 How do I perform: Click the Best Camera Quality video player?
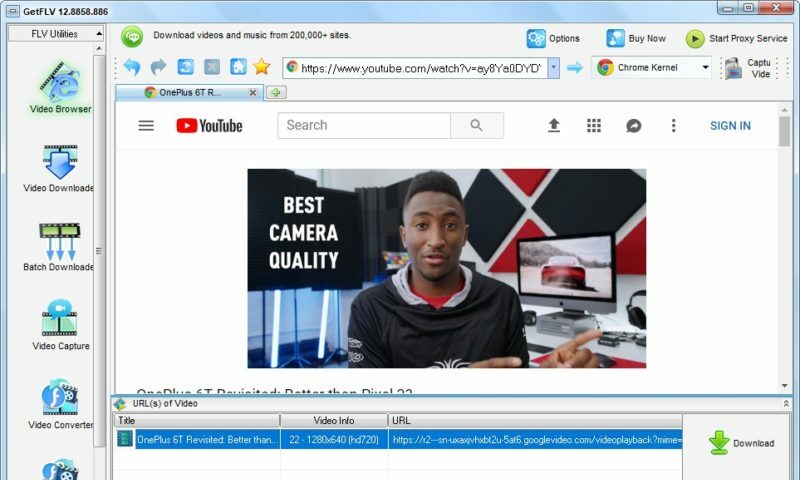click(446, 268)
